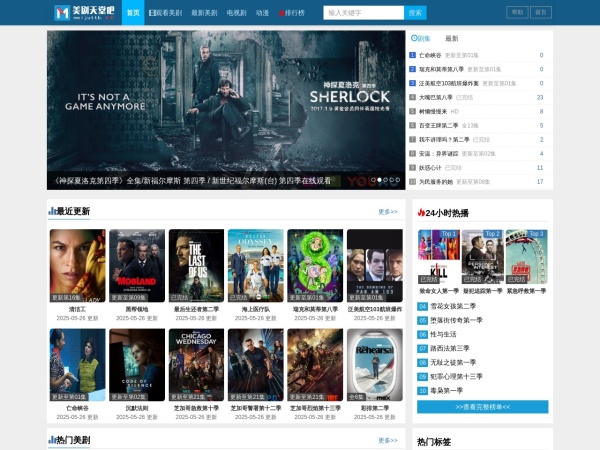Open the 芝加哥急救第十季 poster
This screenshot has height=450, width=600.
(196, 365)
